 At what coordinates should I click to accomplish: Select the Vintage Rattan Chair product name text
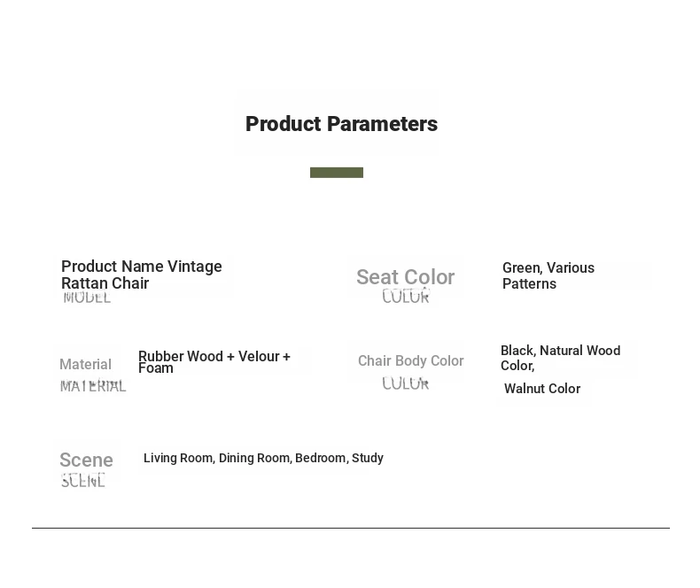(x=142, y=275)
